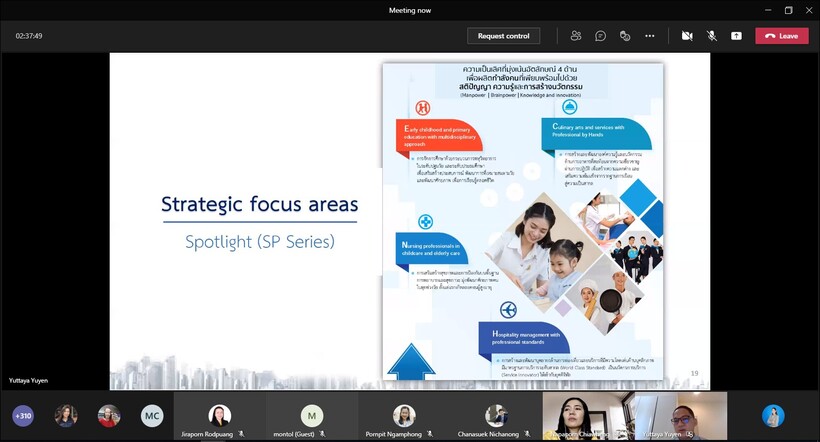Open the reactions and raise hand menu
The image size is (820, 442).
[x=625, y=35]
